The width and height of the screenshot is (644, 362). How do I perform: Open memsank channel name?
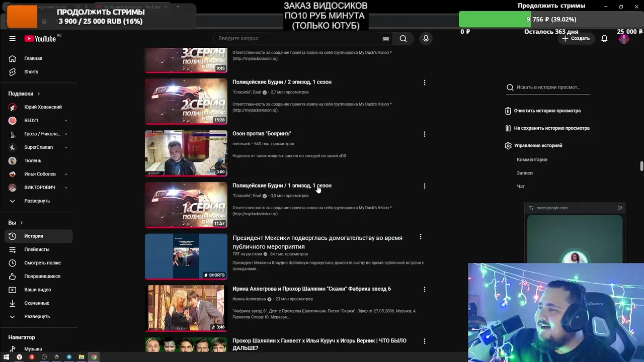coord(242,144)
